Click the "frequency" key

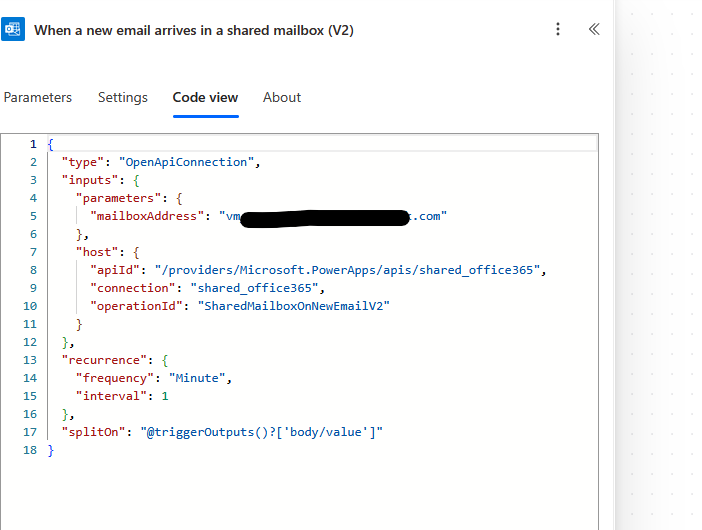pyautogui.click(x=115, y=378)
